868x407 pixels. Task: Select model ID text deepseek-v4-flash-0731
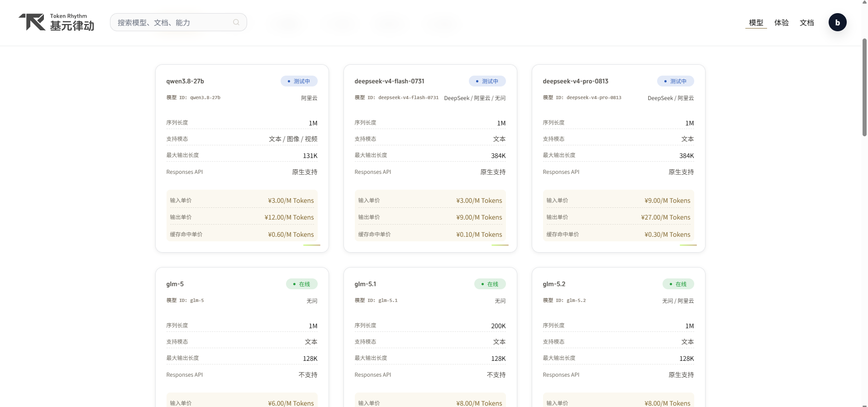408,98
